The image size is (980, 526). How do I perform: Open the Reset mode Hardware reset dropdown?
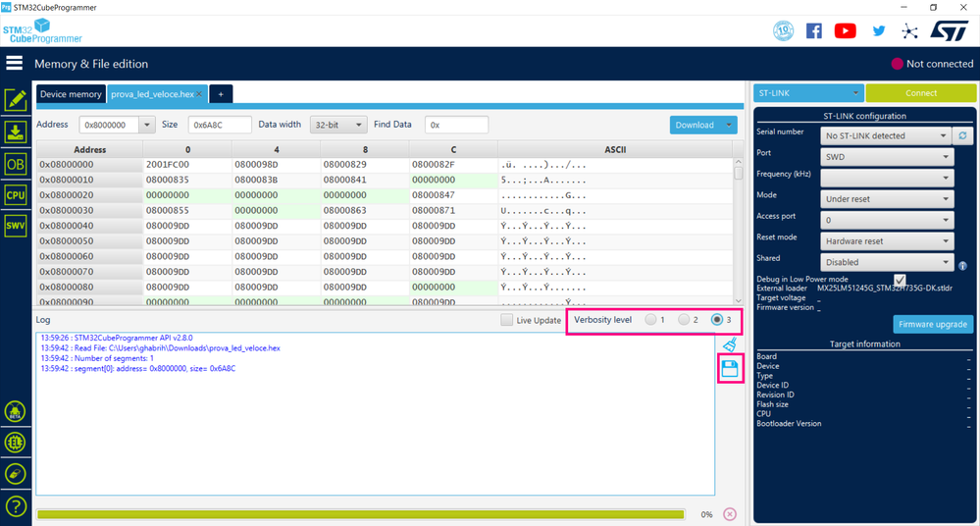pyautogui.click(x=886, y=241)
